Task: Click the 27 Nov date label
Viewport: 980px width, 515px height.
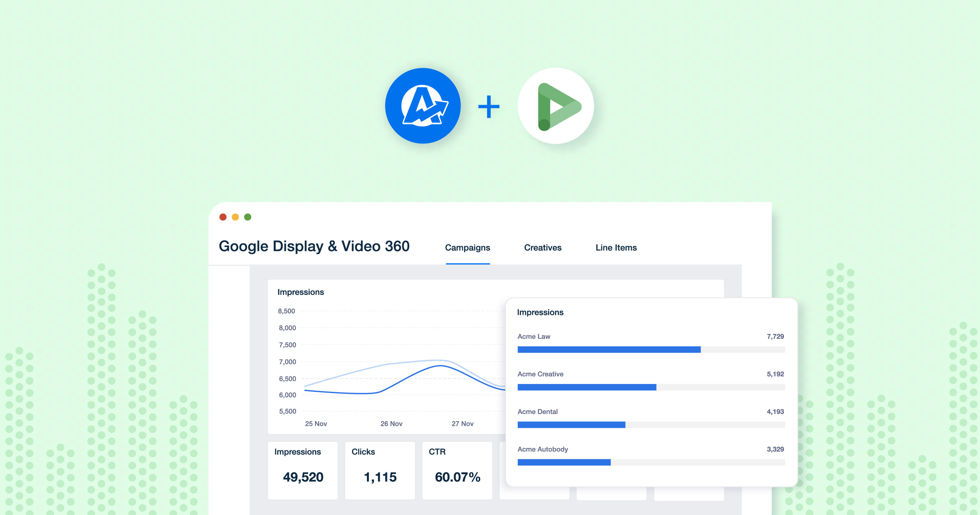Action: pos(463,424)
